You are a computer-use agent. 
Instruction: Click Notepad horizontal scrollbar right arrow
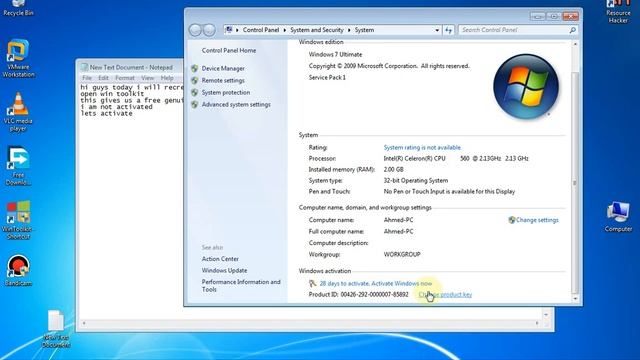pos(537,323)
